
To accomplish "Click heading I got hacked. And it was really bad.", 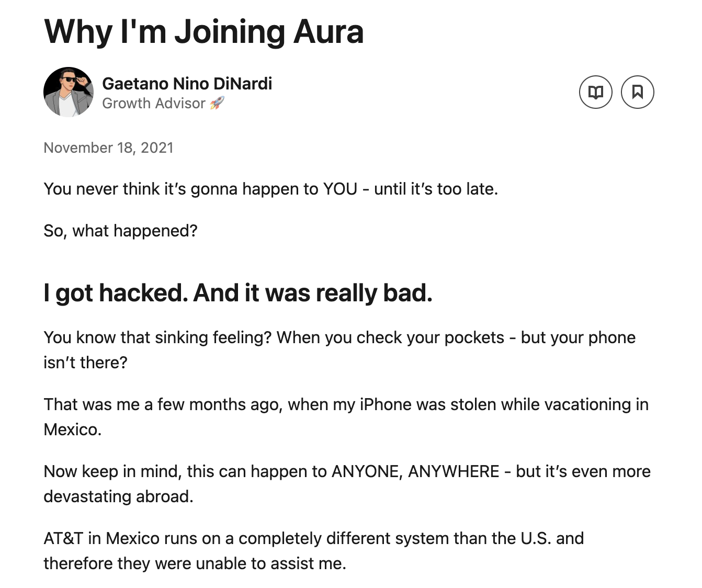I will pos(238,293).
